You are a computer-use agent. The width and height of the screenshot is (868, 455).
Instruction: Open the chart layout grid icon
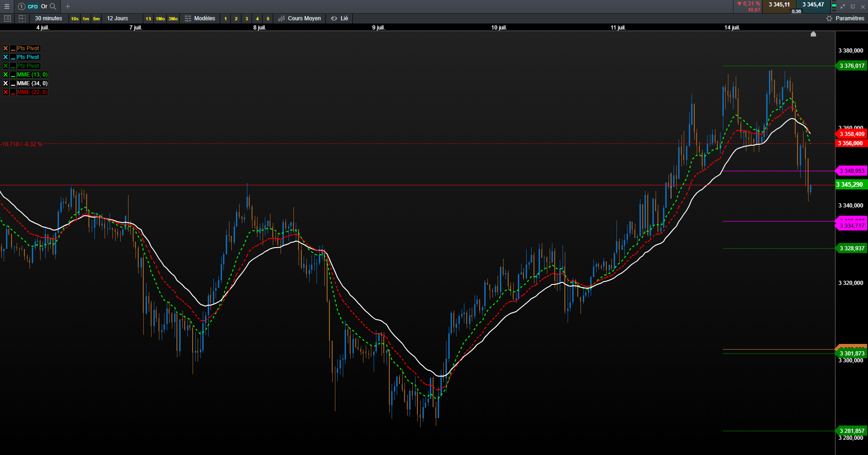(22, 18)
